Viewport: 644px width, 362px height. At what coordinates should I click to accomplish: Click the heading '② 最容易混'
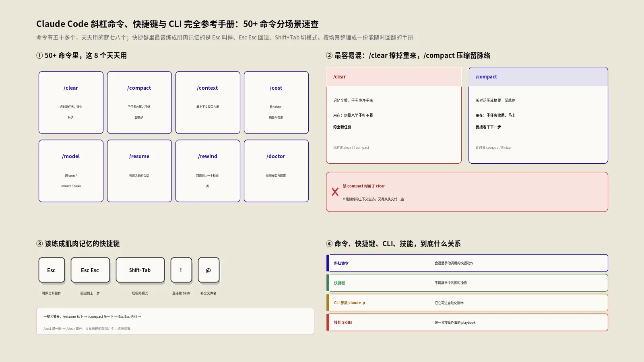(343, 56)
